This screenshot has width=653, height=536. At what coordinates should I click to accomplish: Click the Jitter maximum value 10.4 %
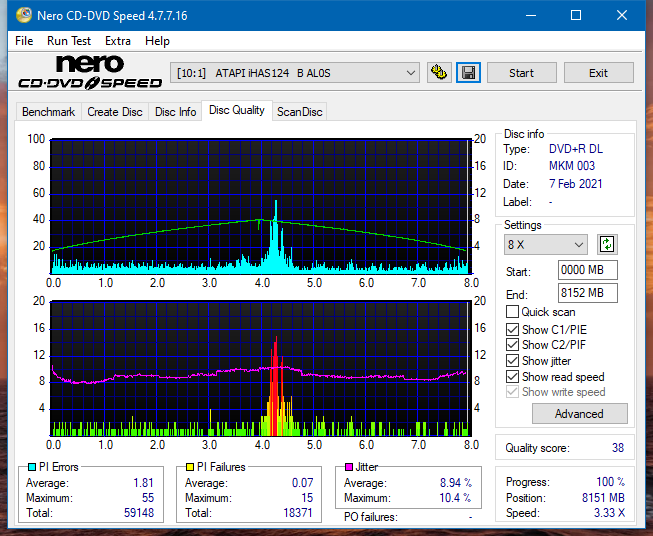point(455,498)
